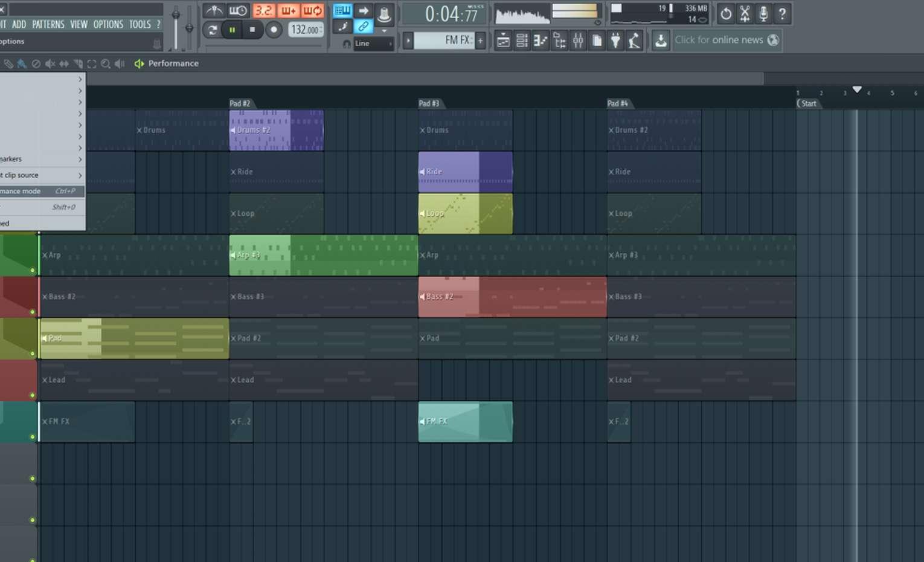Viewport: 924px width, 562px height.
Task: Open the metronome icon
Action: 213,10
